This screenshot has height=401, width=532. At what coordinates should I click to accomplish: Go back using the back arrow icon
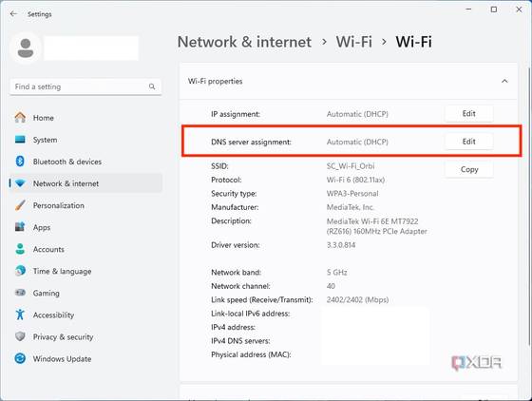pos(13,13)
